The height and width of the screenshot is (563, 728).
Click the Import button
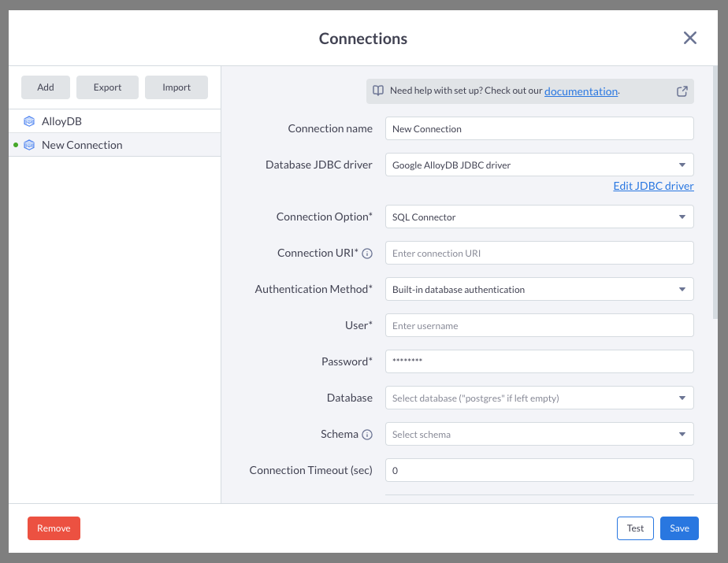pyautogui.click(x=176, y=87)
